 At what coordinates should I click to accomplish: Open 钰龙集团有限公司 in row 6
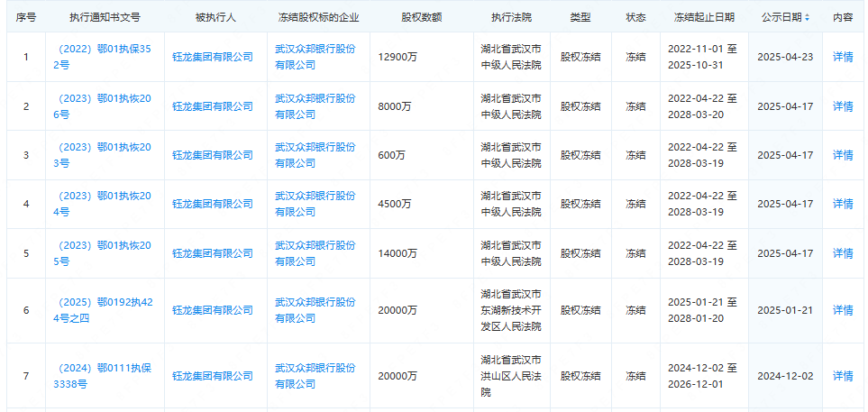pyautogui.click(x=213, y=310)
